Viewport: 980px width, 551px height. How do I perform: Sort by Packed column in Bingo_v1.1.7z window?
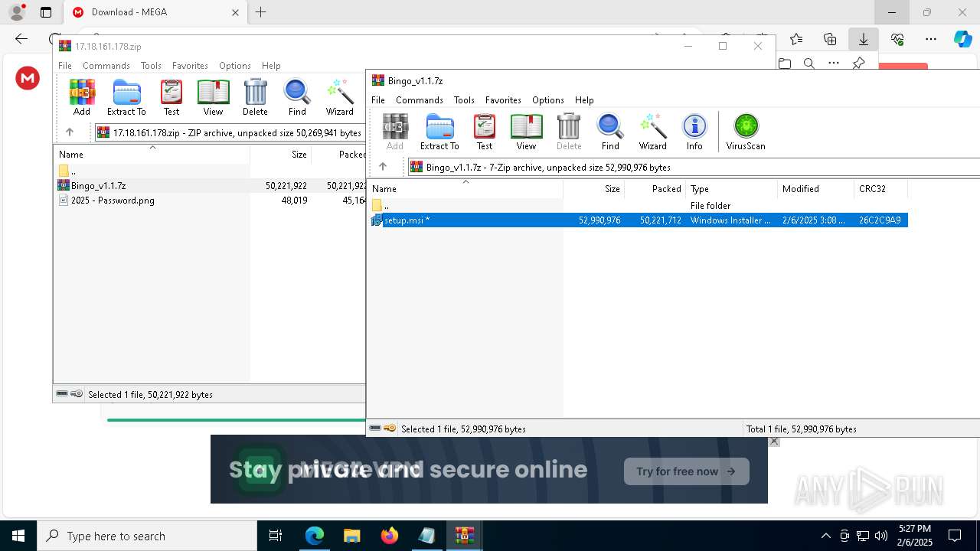(x=655, y=188)
